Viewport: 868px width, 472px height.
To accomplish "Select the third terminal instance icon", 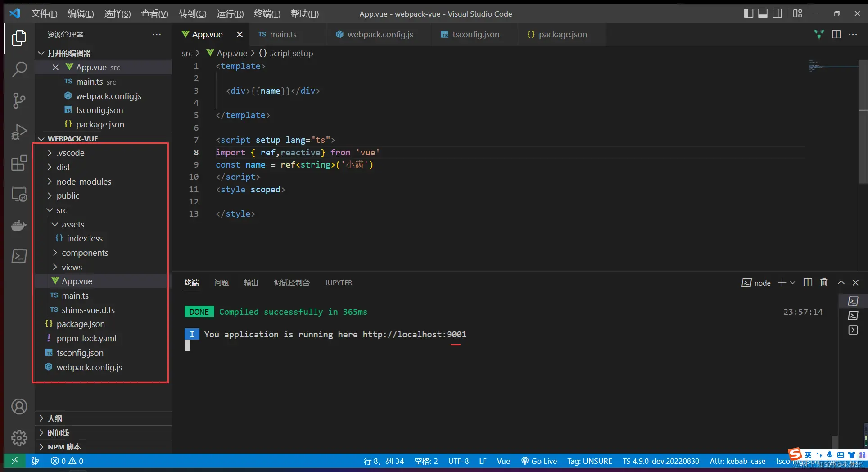I will tap(853, 330).
